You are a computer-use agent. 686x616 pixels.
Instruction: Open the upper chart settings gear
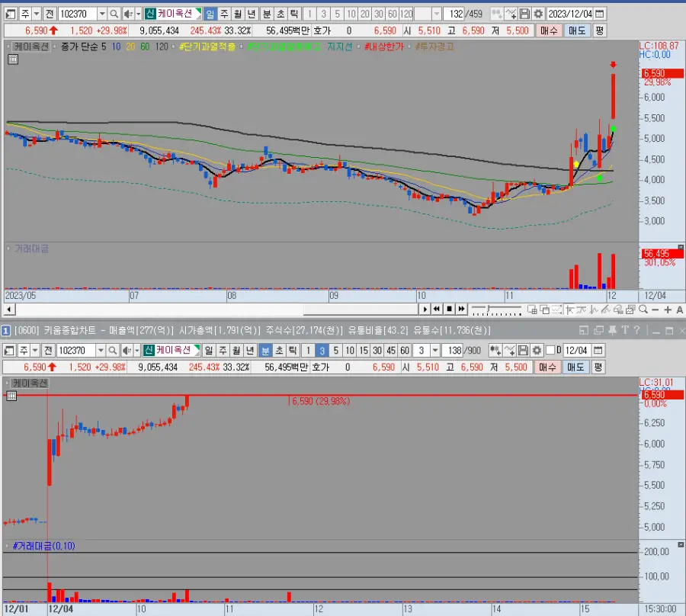[x=538, y=14]
